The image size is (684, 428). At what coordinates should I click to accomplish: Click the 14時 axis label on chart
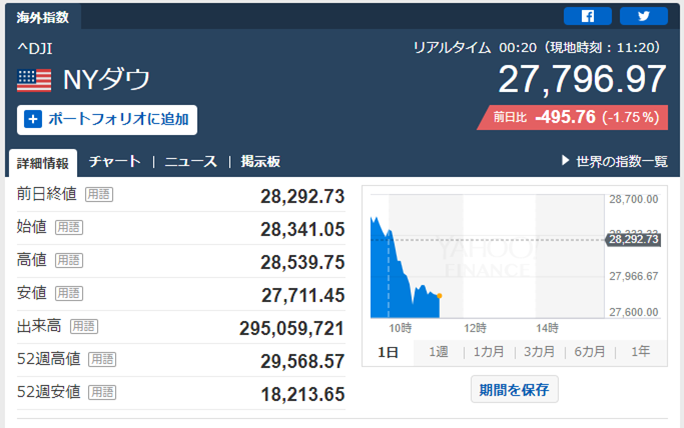tap(547, 328)
